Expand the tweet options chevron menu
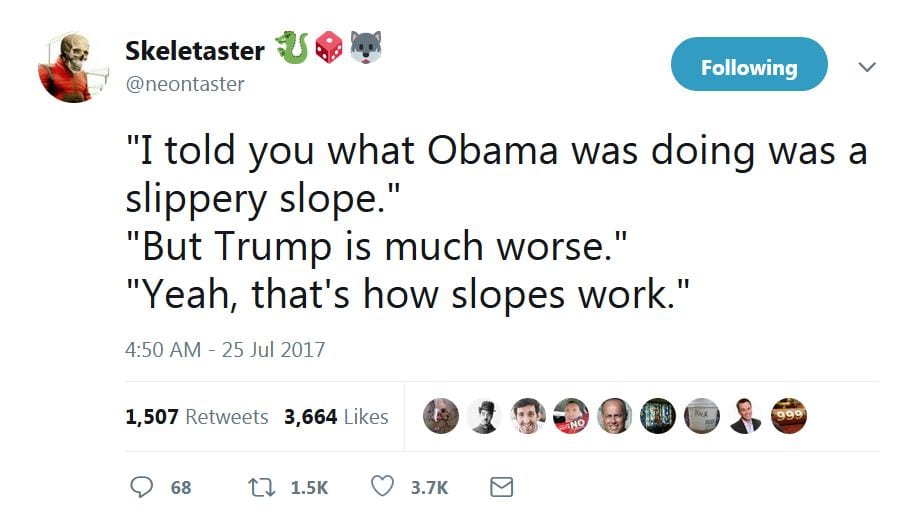The image size is (918, 521). (x=867, y=67)
